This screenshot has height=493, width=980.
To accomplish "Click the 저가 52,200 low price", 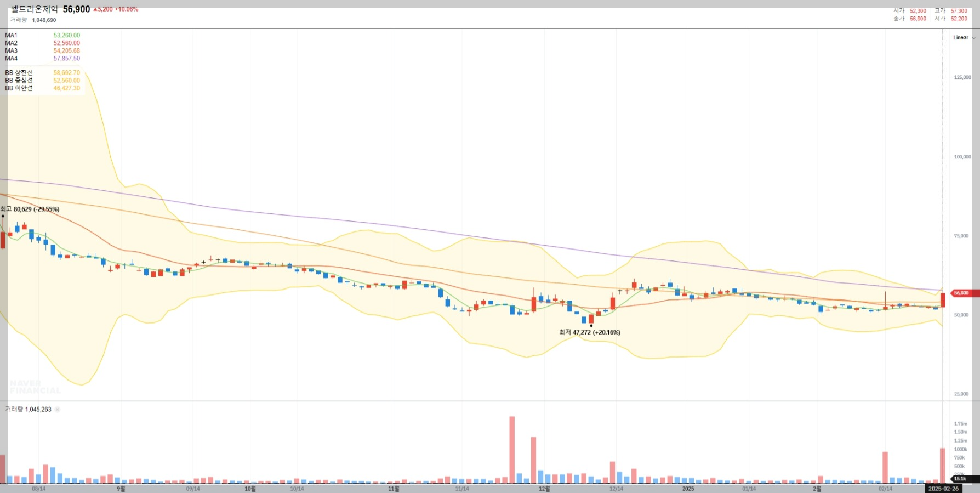I will pyautogui.click(x=951, y=19).
